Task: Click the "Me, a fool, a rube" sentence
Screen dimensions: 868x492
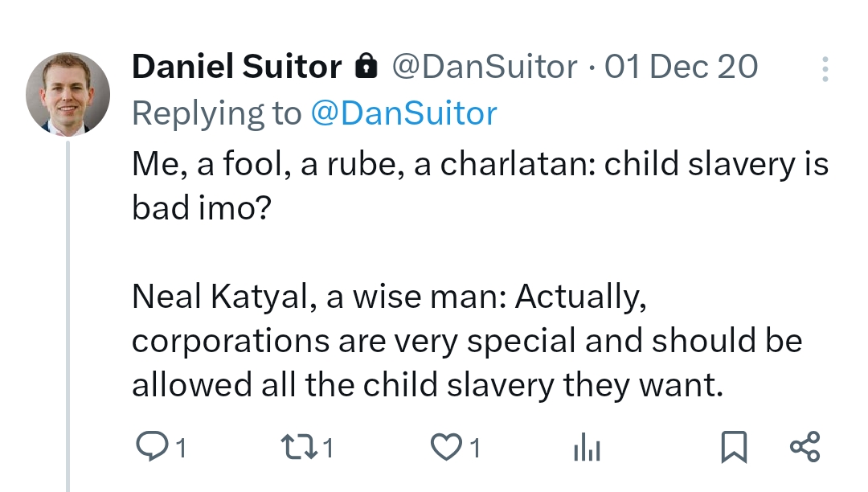Action: click(479, 186)
